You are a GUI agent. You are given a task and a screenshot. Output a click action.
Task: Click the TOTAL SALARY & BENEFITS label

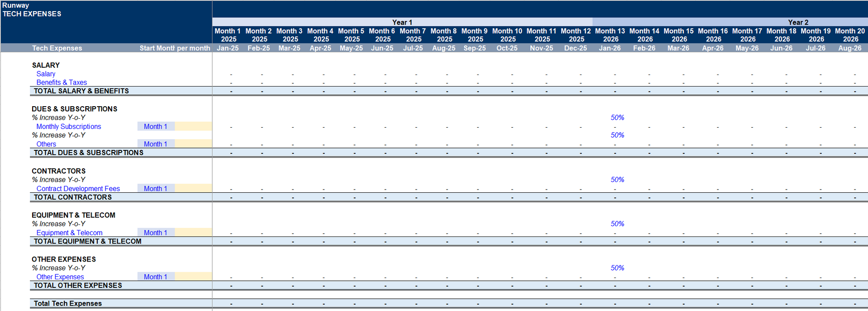(x=81, y=91)
